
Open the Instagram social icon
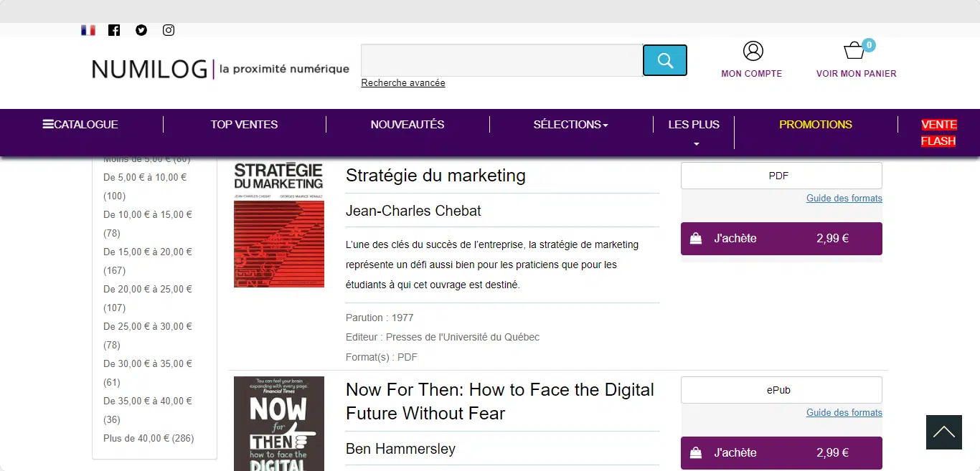169,30
